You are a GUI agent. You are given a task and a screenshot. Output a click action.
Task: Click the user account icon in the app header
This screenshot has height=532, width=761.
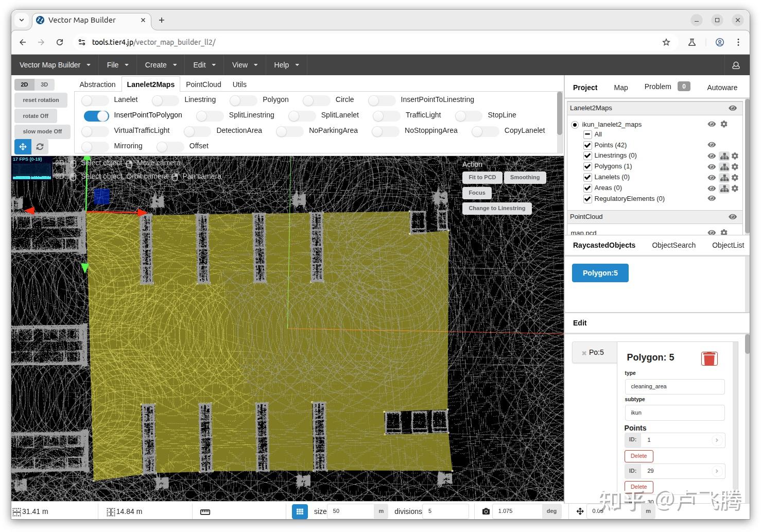(x=736, y=65)
